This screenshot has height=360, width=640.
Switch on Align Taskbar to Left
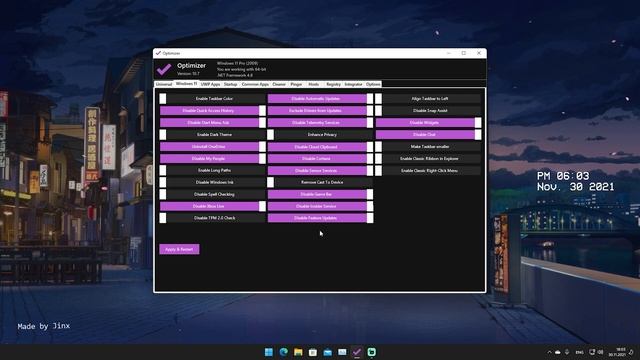click(428, 99)
